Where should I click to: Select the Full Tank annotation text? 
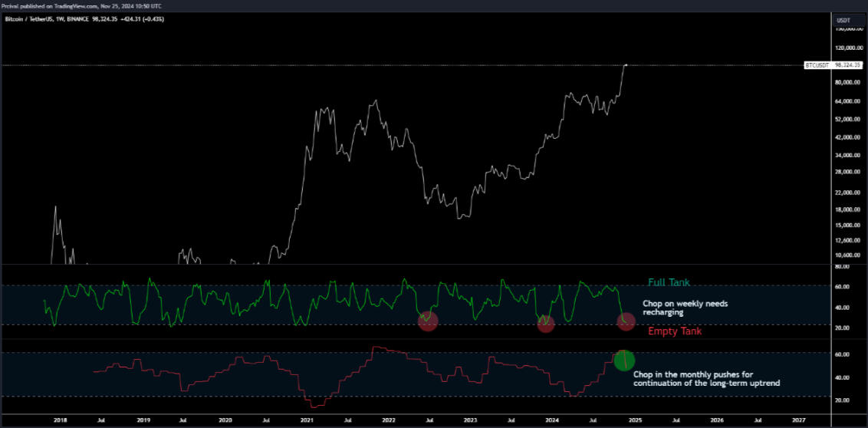(x=669, y=282)
